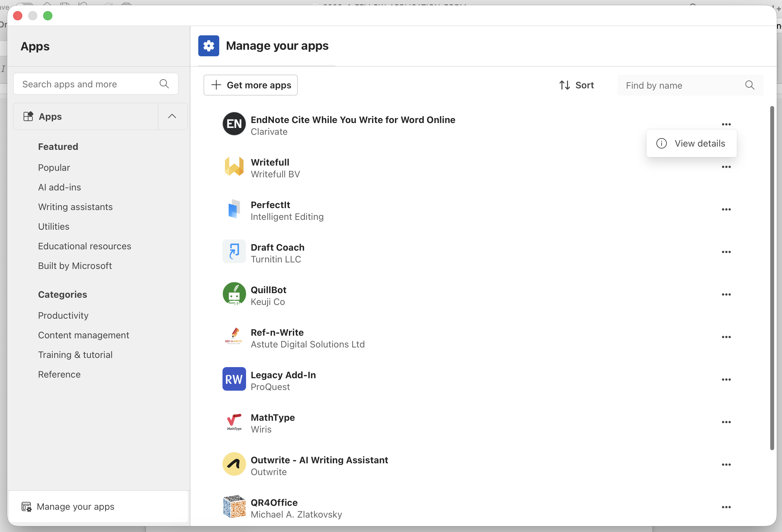This screenshot has height=532, width=782.
Task: Click Manage your apps in sidebar footer
Action: (x=98, y=506)
